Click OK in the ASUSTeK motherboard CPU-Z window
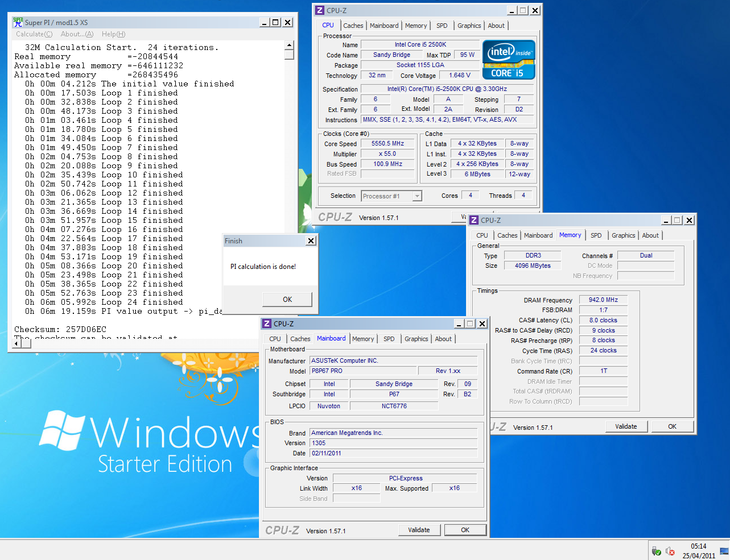The height and width of the screenshot is (560, 730). (465, 530)
